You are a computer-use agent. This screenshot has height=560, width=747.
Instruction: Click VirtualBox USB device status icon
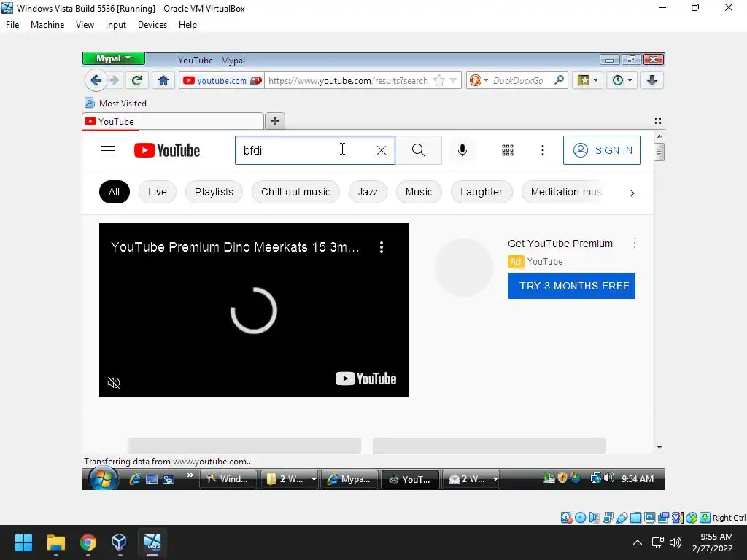point(622,518)
